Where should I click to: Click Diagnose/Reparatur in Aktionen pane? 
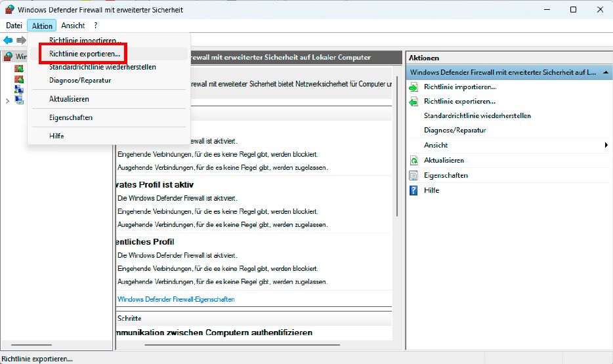click(455, 131)
